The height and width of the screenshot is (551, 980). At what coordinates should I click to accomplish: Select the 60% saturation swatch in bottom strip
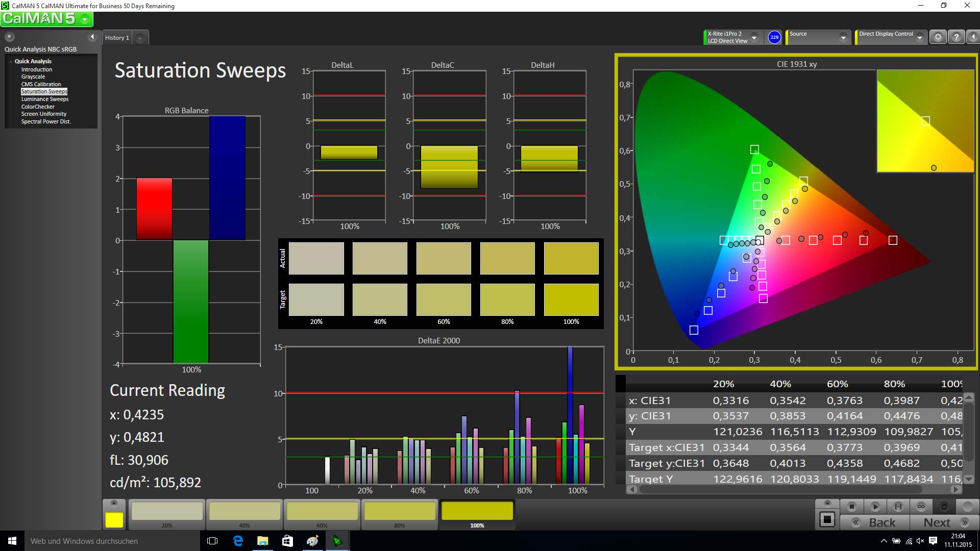[x=322, y=512]
